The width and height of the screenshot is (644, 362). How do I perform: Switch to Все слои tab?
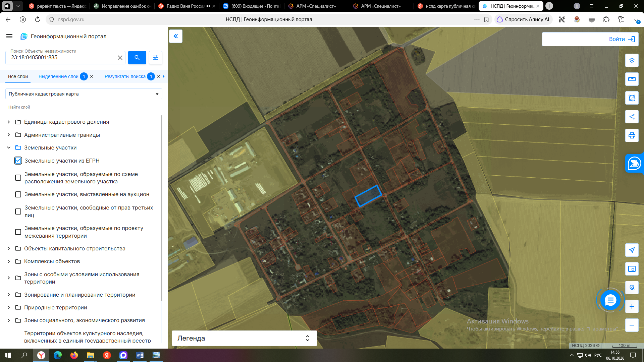(18, 76)
